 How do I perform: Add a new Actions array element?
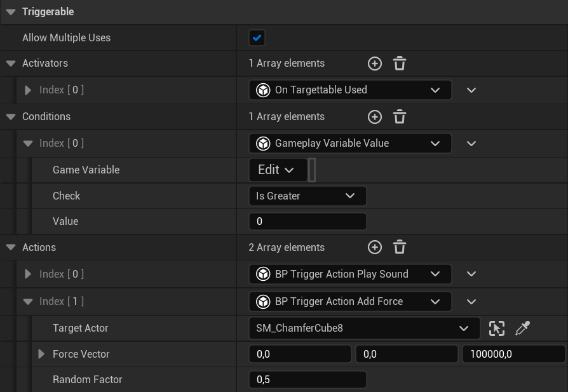375,247
